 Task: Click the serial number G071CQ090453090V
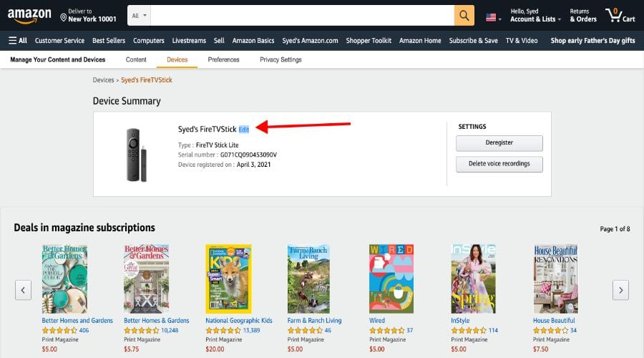248,155
